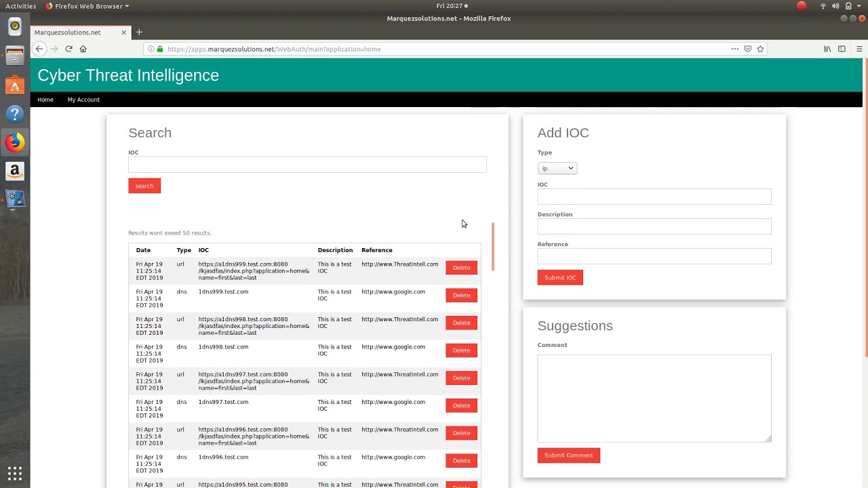Open the Firefox library icon
The height and width of the screenshot is (488, 868).
click(x=827, y=49)
